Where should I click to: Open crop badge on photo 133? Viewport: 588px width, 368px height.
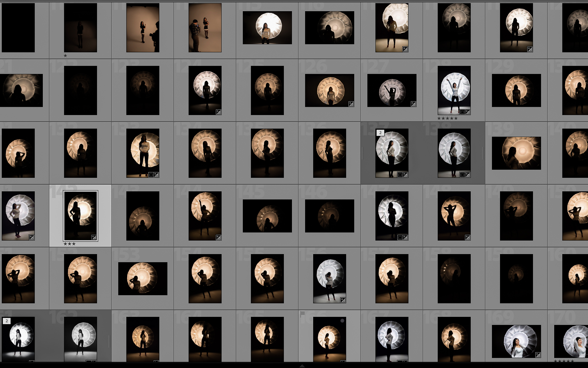[x=151, y=175]
